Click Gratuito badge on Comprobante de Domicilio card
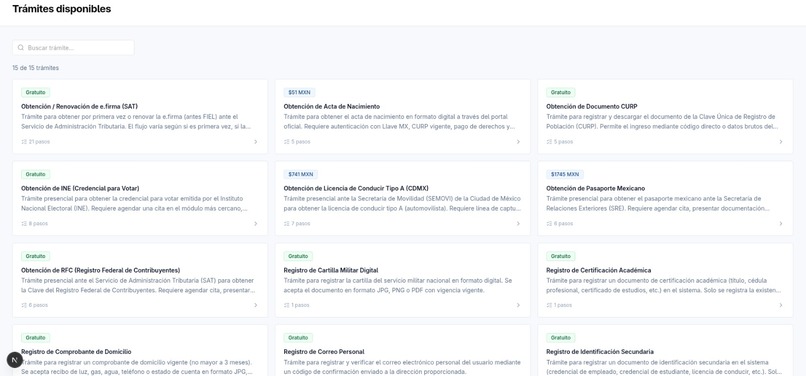Screen dimensions: 806x376 pyautogui.click(x=35, y=338)
